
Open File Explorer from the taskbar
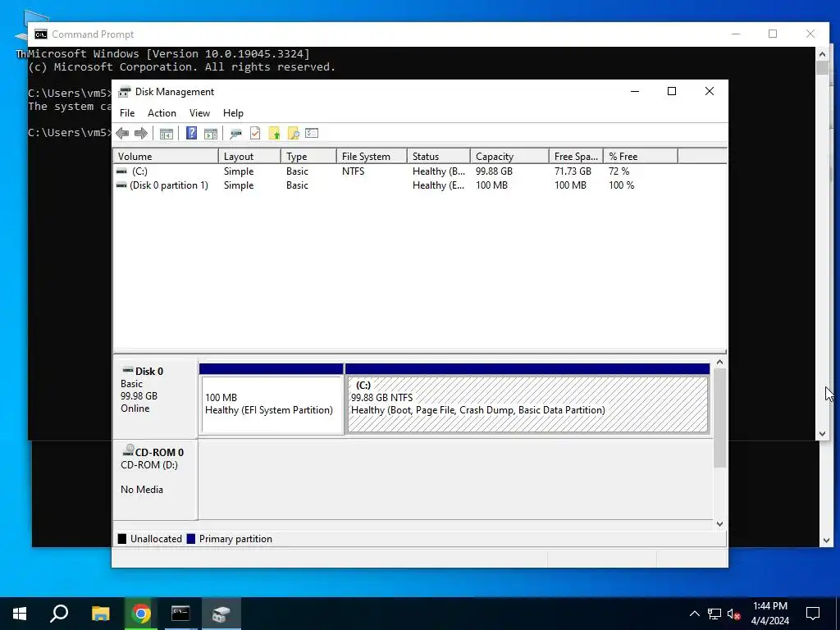click(x=100, y=614)
